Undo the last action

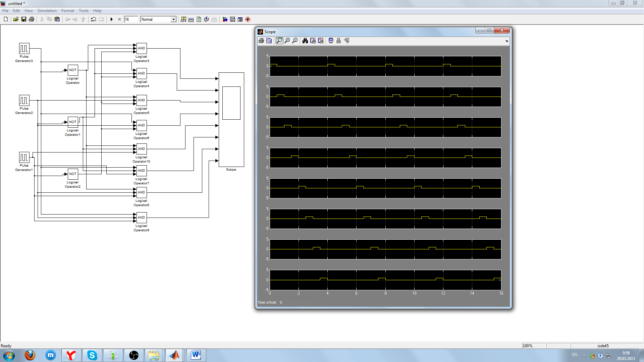pos(94,19)
